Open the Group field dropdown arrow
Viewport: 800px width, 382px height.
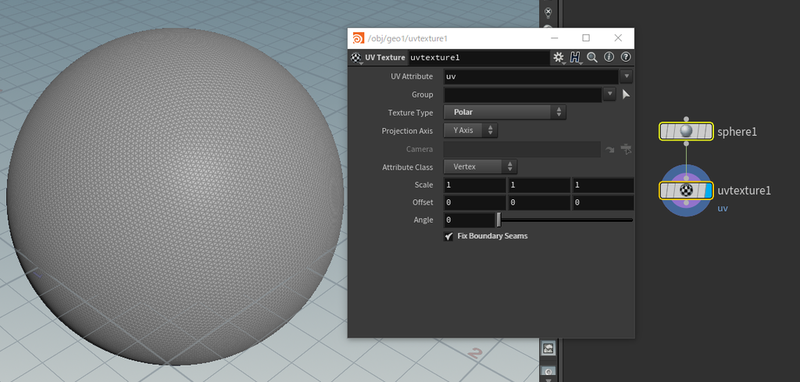coord(609,94)
